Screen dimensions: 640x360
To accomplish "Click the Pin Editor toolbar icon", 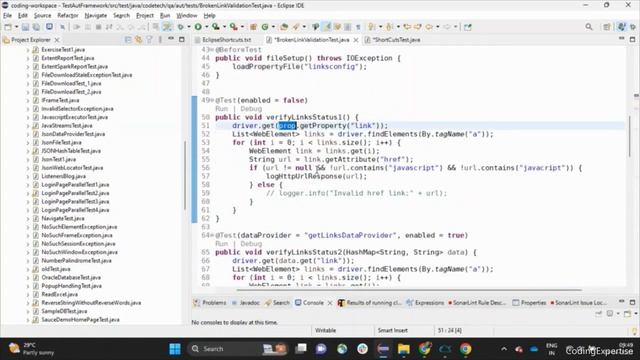I will point(468,27).
